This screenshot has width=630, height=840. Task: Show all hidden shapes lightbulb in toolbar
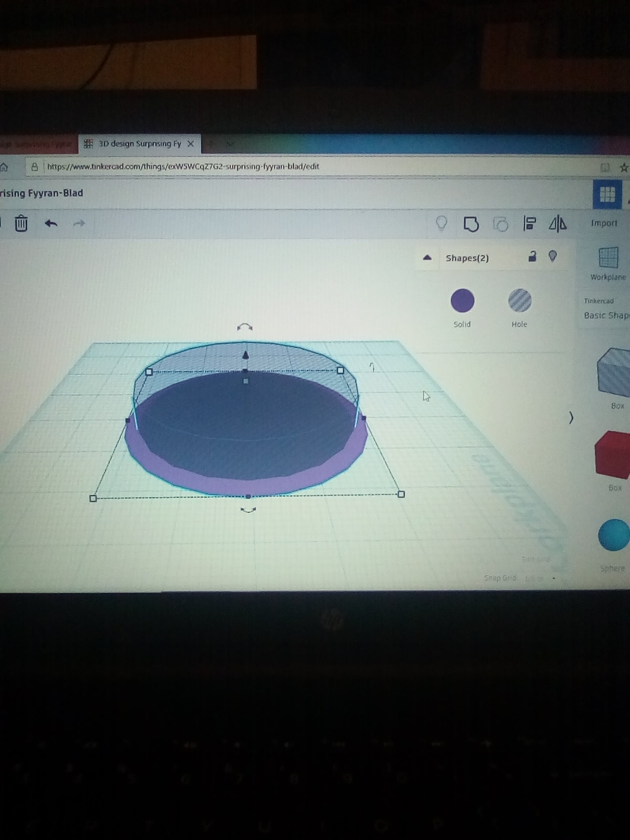coord(442,224)
